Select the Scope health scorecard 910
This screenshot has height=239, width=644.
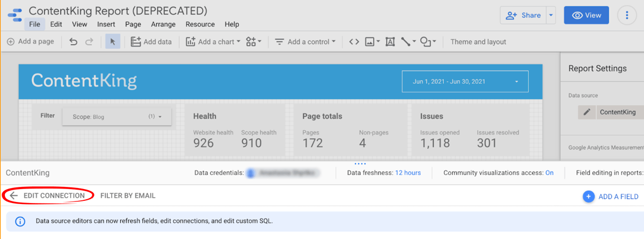tap(259, 139)
